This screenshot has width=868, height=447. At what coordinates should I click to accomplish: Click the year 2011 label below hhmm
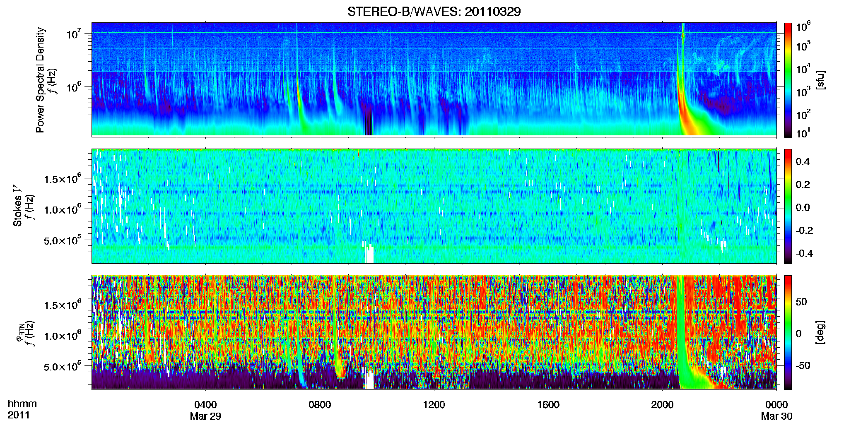click(x=19, y=415)
